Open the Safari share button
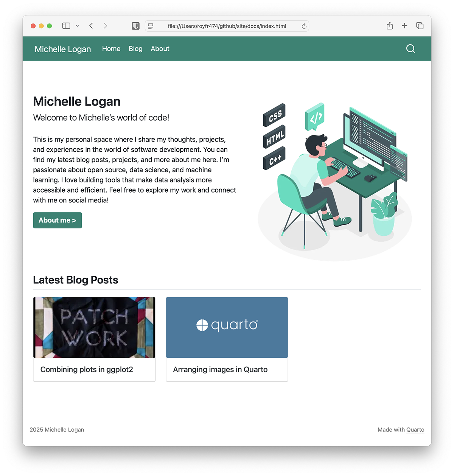Viewport: 454px width, 476px height. [x=390, y=26]
